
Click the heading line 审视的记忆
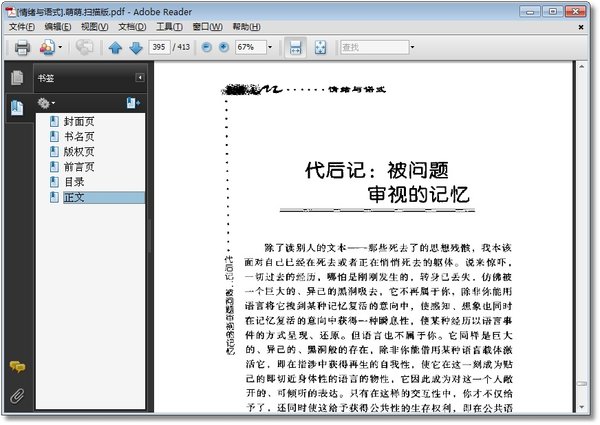pyautogui.click(x=418, y=194)
